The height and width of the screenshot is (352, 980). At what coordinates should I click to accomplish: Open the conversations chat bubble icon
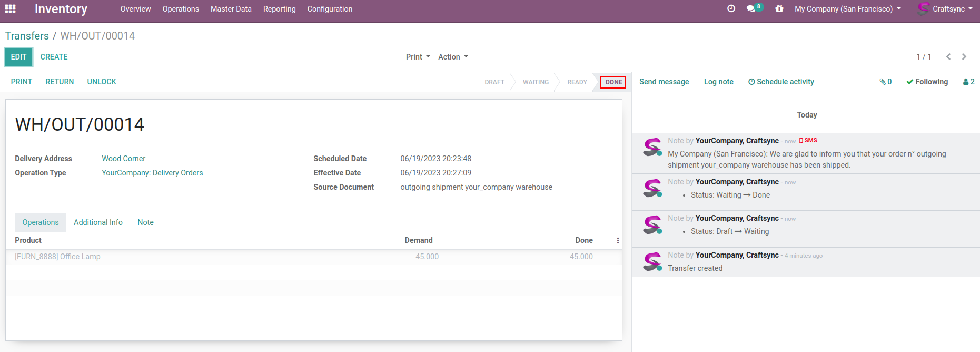[x=751, y=8]
